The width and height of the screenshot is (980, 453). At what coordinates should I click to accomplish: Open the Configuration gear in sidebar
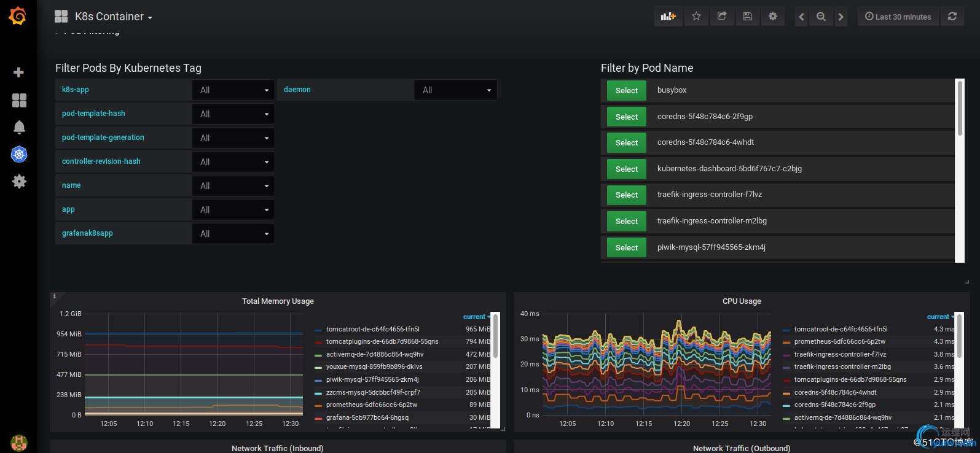[19, 181]
